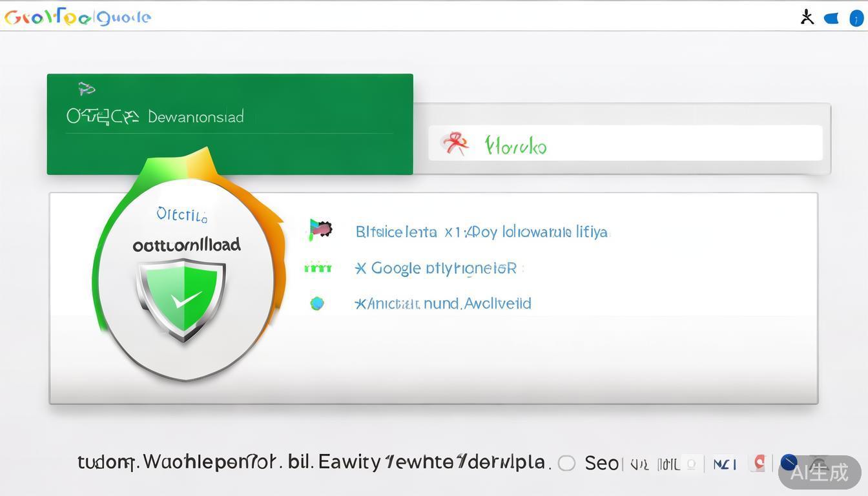Select the radio button before Seo
This screenshot has width=868, height=496.
click(566, 463)
